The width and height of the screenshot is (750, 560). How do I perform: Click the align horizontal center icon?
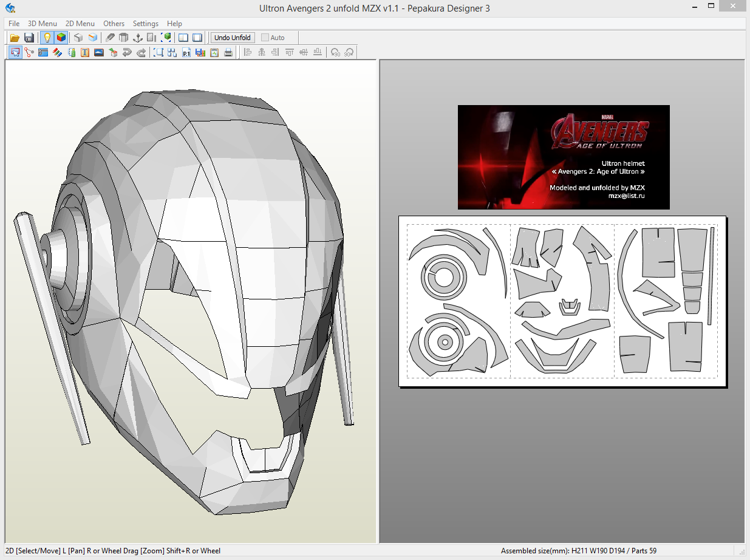[x=262, y=52]
